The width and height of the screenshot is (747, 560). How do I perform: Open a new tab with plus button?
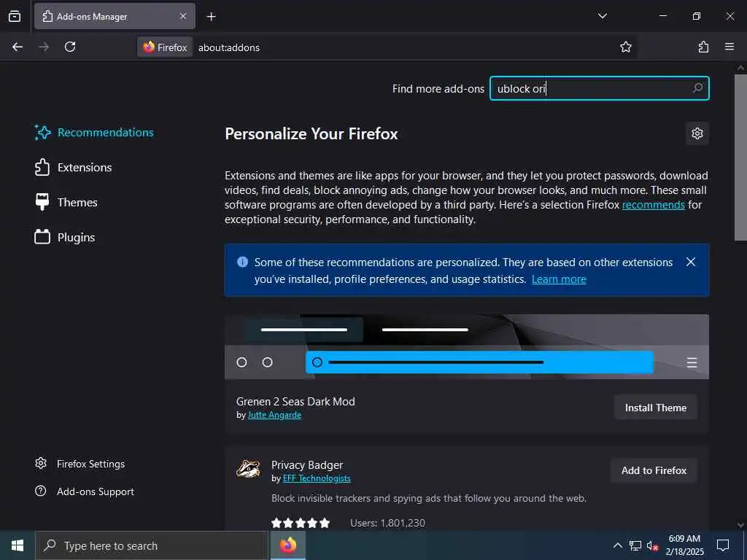click(211, 17)
